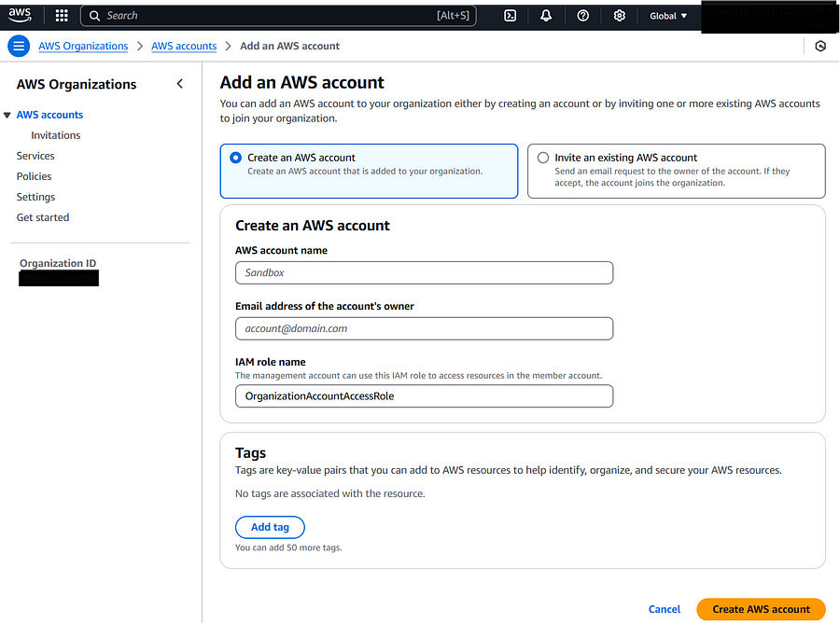The height and width of the screenshot is (623, 840).
Task: Go to AWS accounts in the sidebar
Action: [49, 115]
